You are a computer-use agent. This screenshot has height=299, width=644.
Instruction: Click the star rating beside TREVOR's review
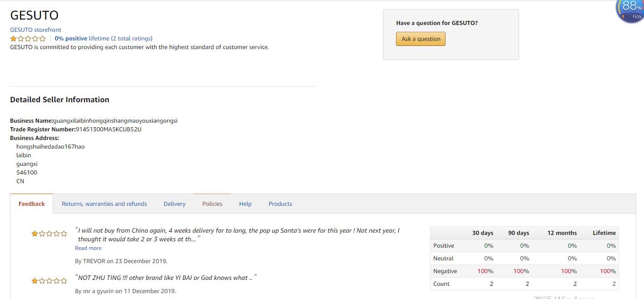point(49,234)
